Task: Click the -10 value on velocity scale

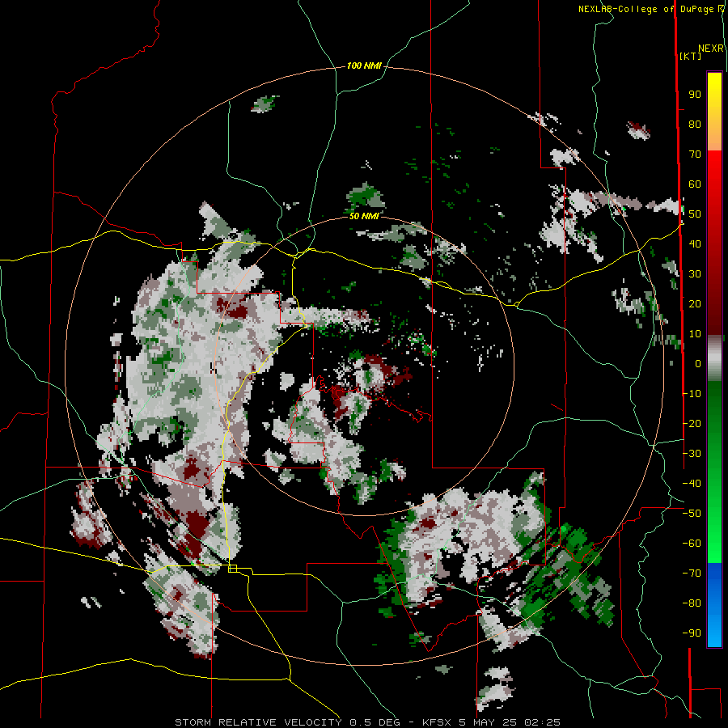Action: [x=692, y=394]
